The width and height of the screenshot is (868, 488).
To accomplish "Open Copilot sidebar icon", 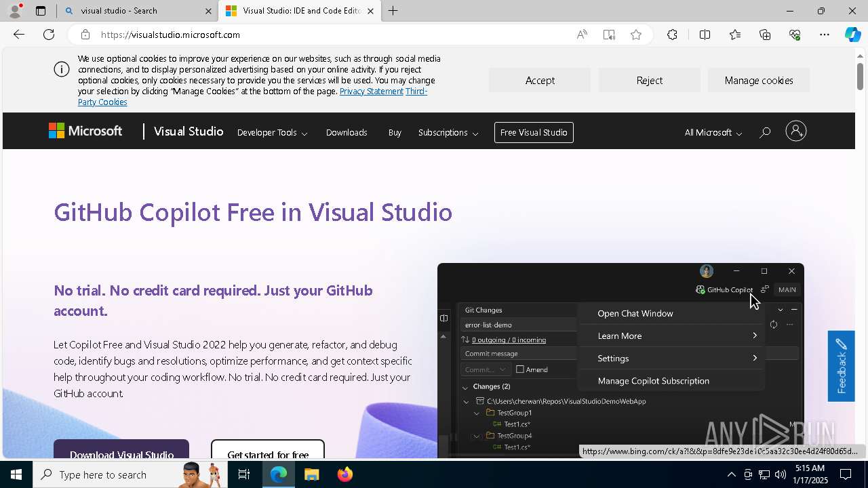I will coord(853,35).
